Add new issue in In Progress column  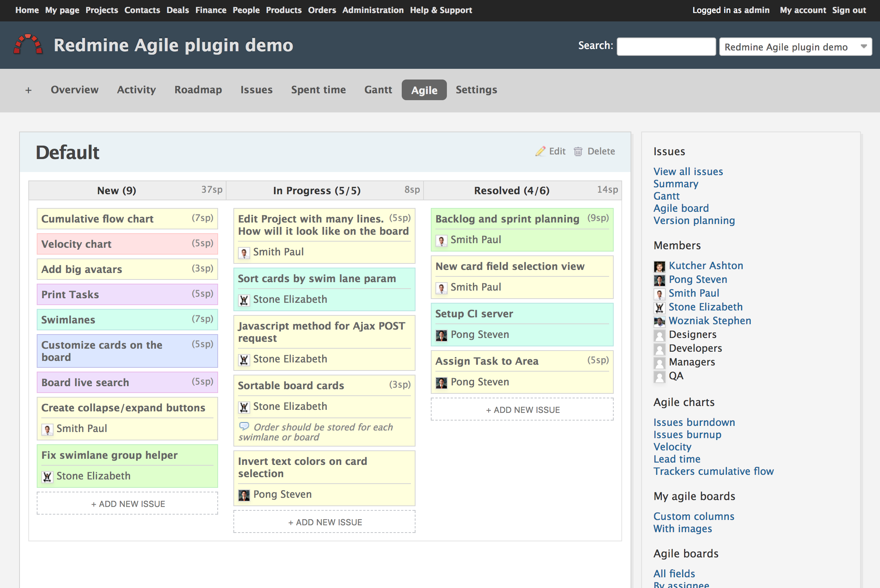(x=324, y=522)
